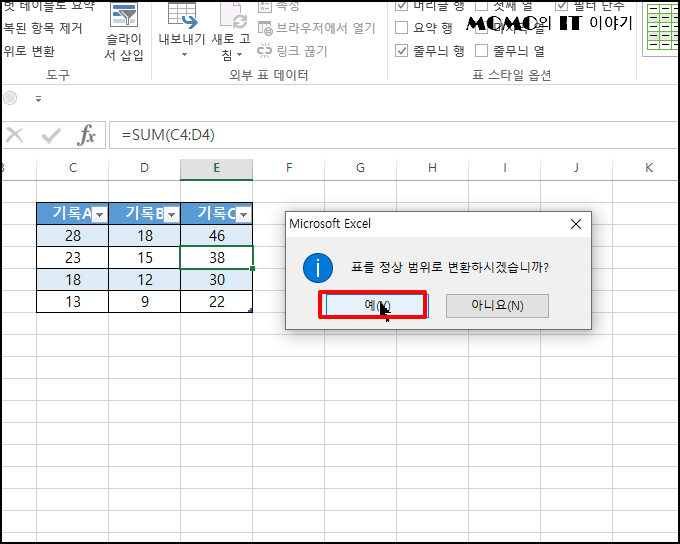Click the cell containing 15

(144, 258)
